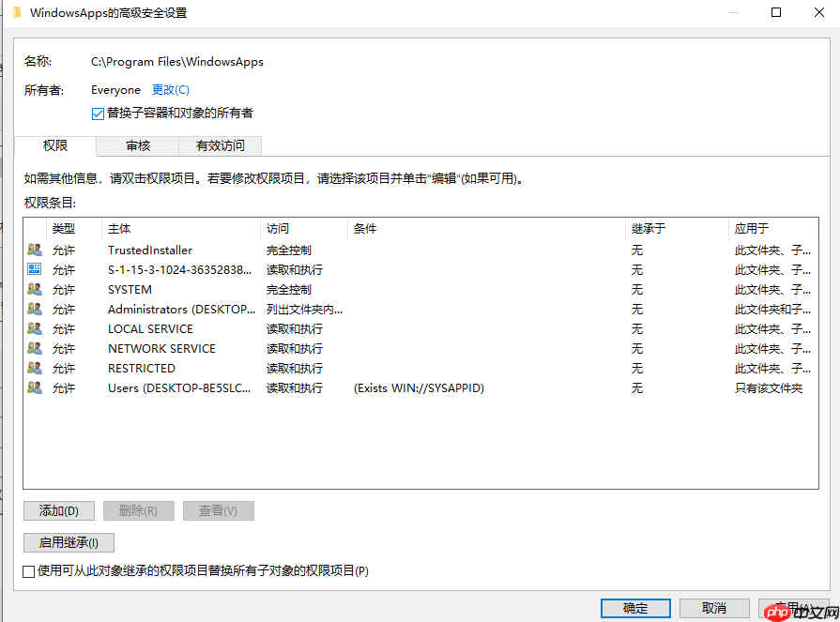Image resolution: width=840 pixels, height=622 pixels.
Task: Click the 启用继承(I) button
Action: click(69, 543)
